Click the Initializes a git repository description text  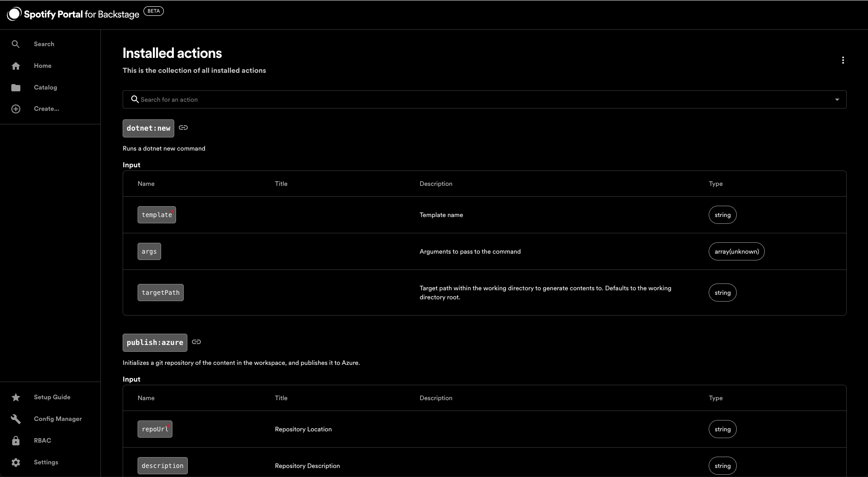click(x=241, y=363)
